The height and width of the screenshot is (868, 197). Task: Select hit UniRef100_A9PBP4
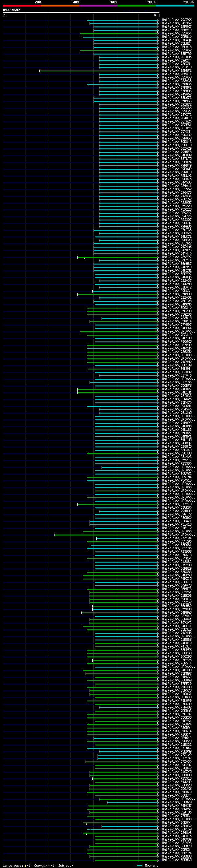[x=177, y=162]
